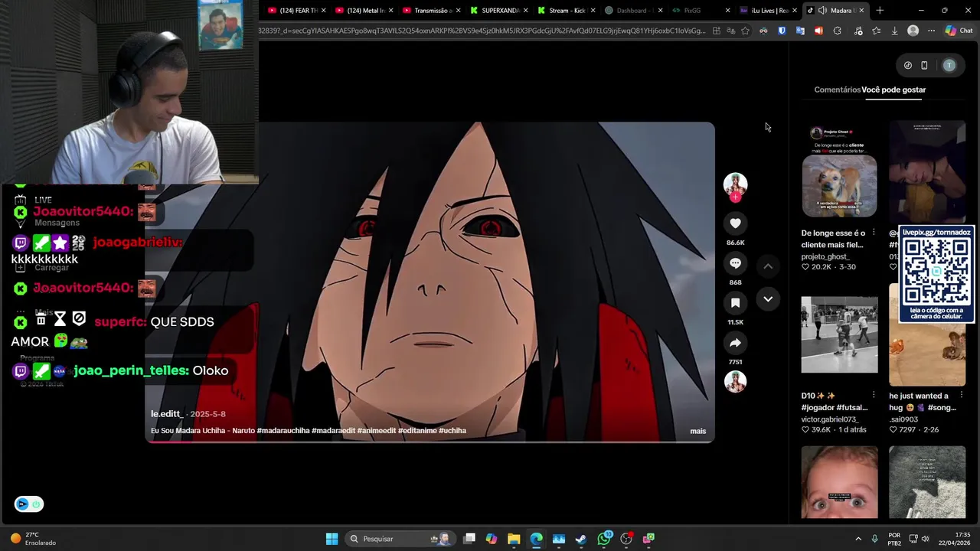The image size is (980, 551).
Task: Add page to favorites with the star icon
Action: [x=745, y=31]
